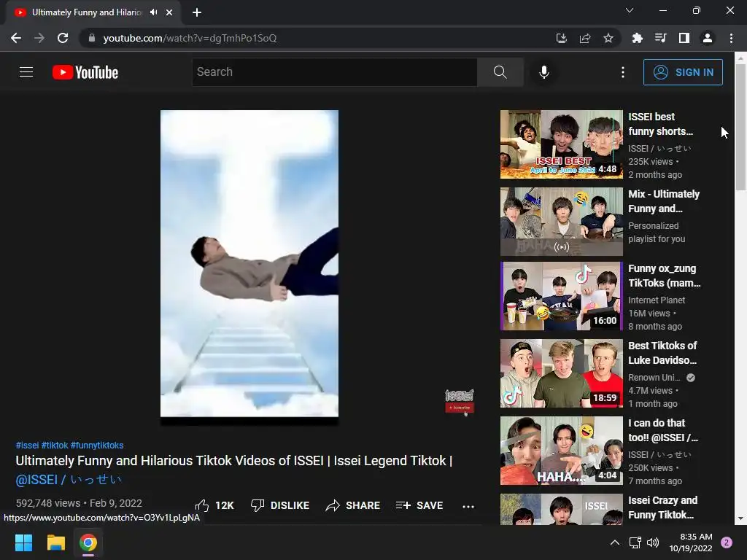Viewport: 747px width, 560px height.
Task: Open media control icon in toolbar
Action: [x=660, y=38]
